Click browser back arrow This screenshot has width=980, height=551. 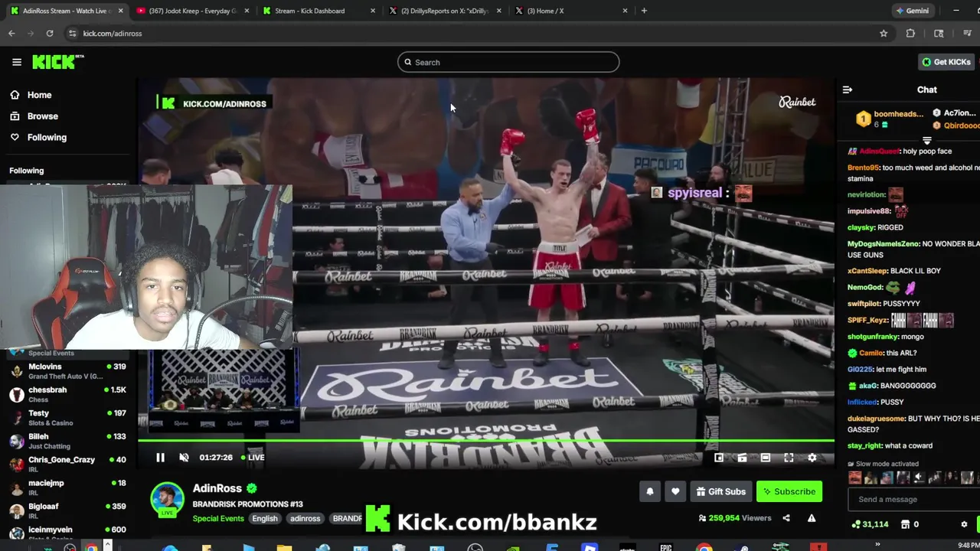(x=11, y=34)
